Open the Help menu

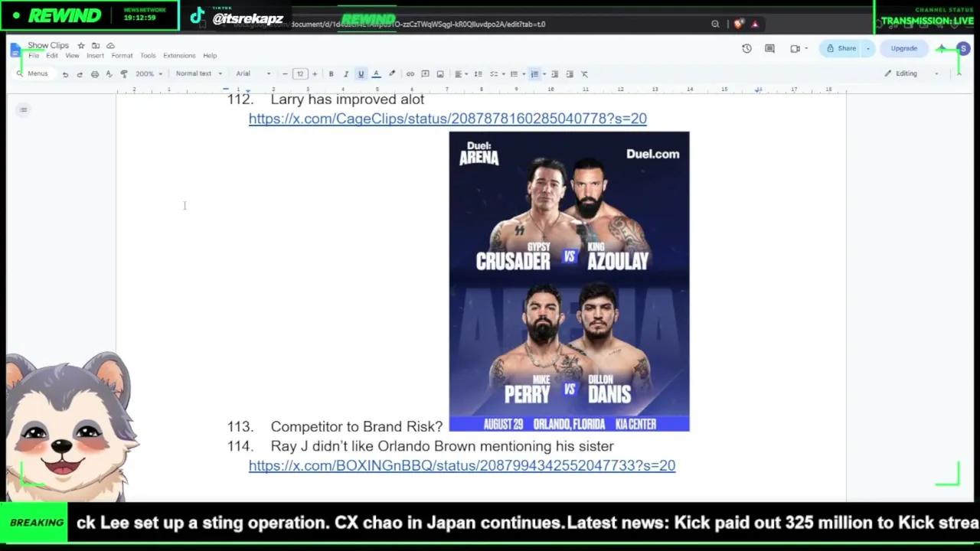click(210, 56)
